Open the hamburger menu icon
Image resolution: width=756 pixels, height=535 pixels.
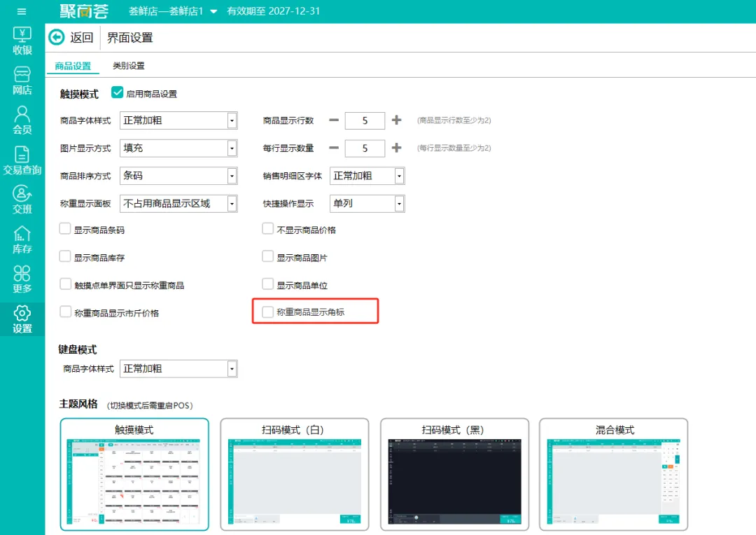point(22,11)
